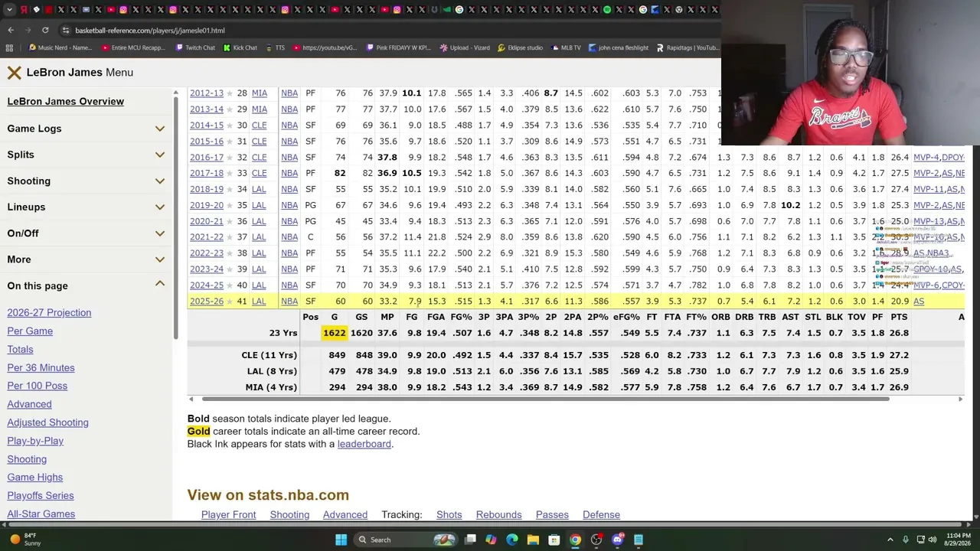The width and height of the screenshot is (980, 551).
Task: Open the Defense tracking link
Action: [601, 515]
